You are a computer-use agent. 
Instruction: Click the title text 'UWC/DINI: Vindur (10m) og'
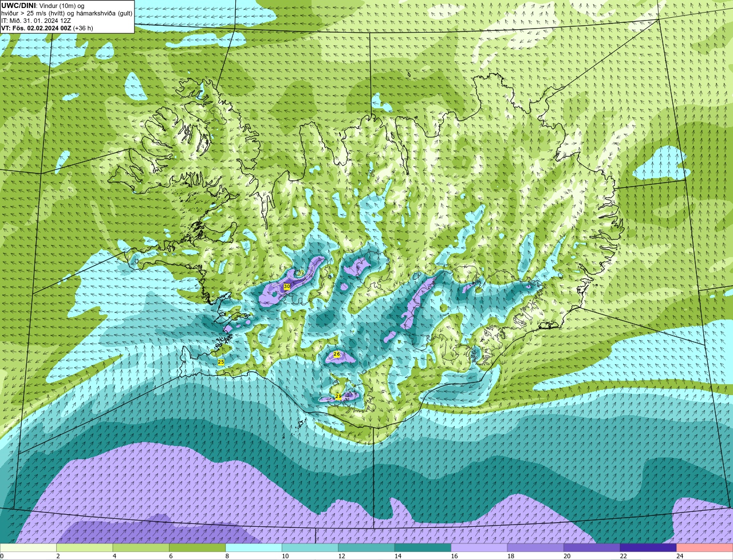tap(43, 6)
